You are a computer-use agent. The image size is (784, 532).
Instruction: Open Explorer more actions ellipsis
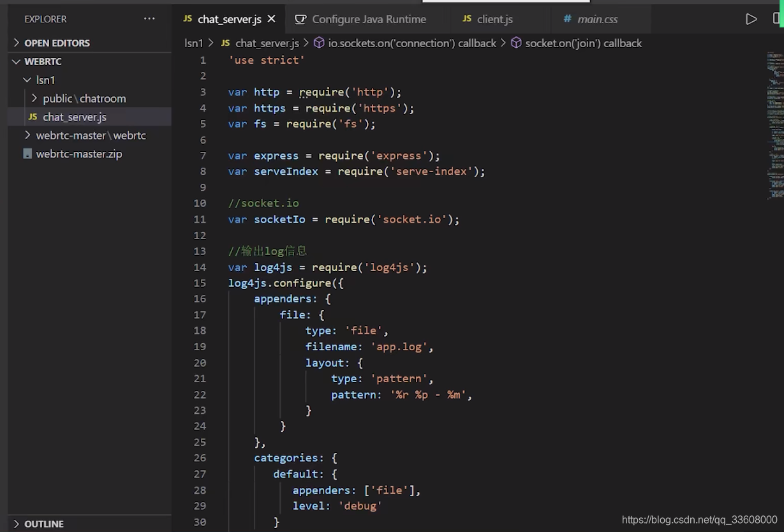149,18
